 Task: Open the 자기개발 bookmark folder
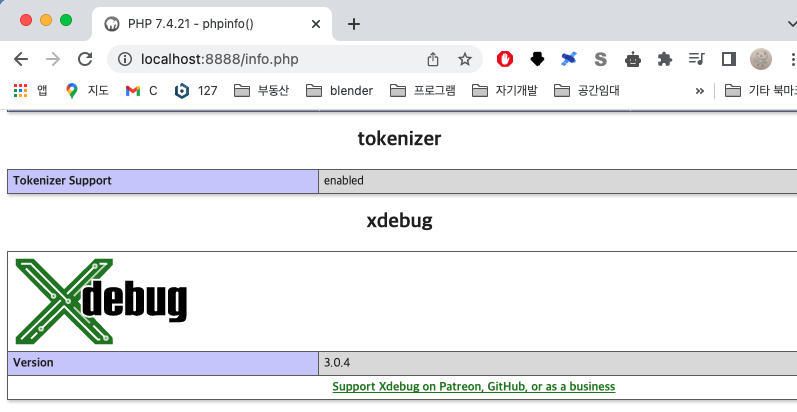pyautogui.click(x=505, y=90)
